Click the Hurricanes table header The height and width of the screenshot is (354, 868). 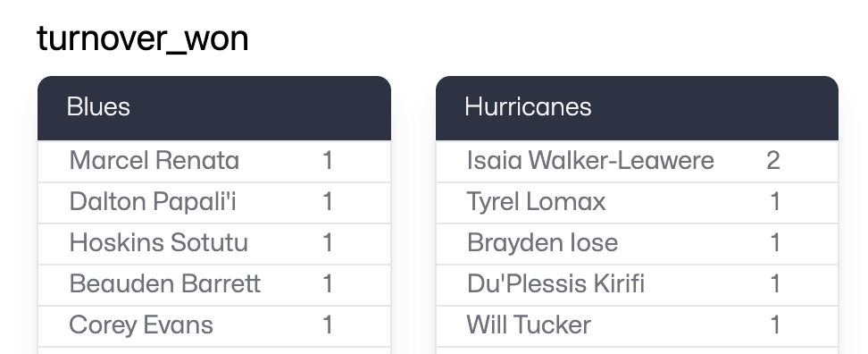click(x=638, y=108)
